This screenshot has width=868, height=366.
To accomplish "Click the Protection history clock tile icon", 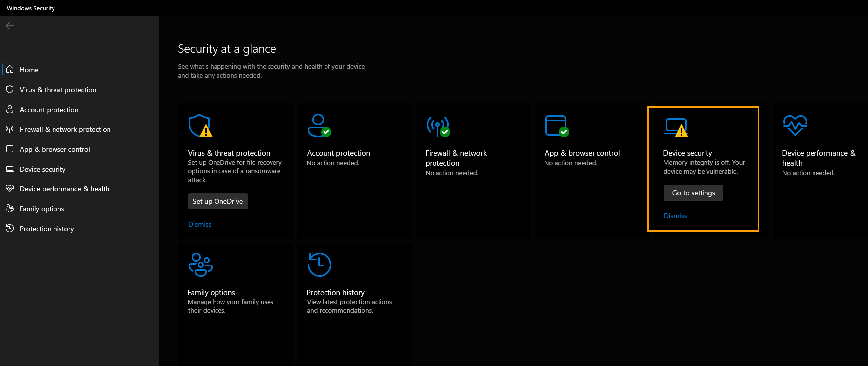I will (319, 264).
